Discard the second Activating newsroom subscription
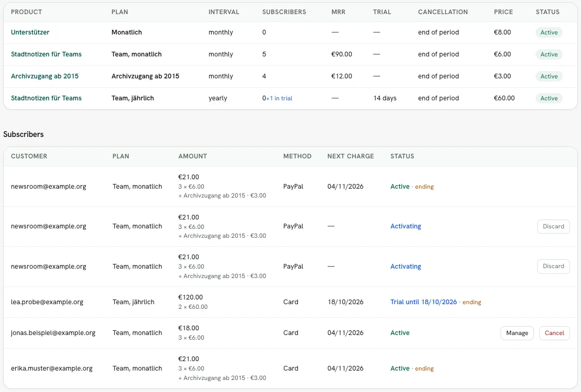The height and width of the screenshot is (392, 581). (553, 267)
